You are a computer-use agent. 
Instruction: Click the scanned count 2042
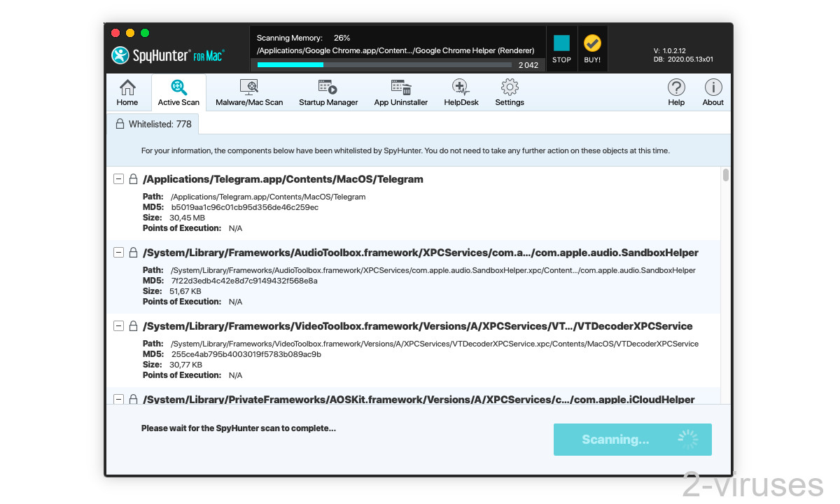click(528, 65)
